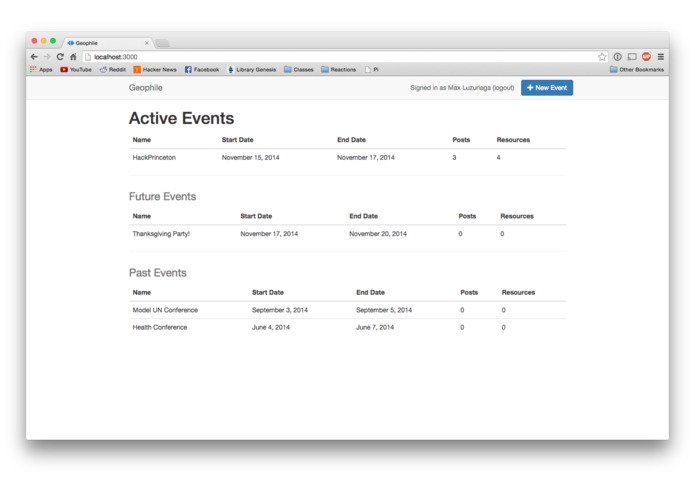Click the macOS green fullscreen window button
695x494 pixels.
tap(53, 41)
